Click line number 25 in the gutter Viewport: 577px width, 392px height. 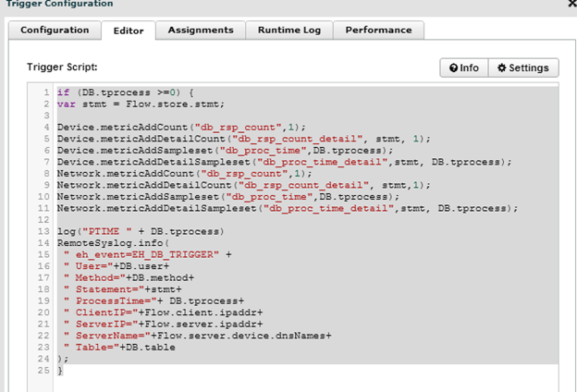pos(43,371)
